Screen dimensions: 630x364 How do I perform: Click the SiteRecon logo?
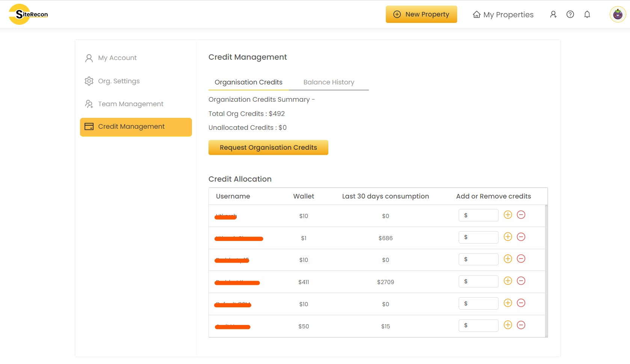point(29,14)
